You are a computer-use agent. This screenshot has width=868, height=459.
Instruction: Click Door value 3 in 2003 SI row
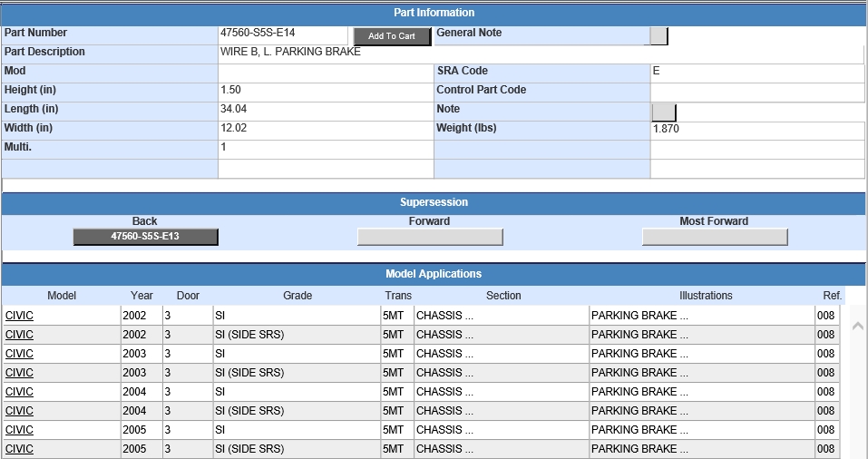pyautogui.click(x=188, y=353)
